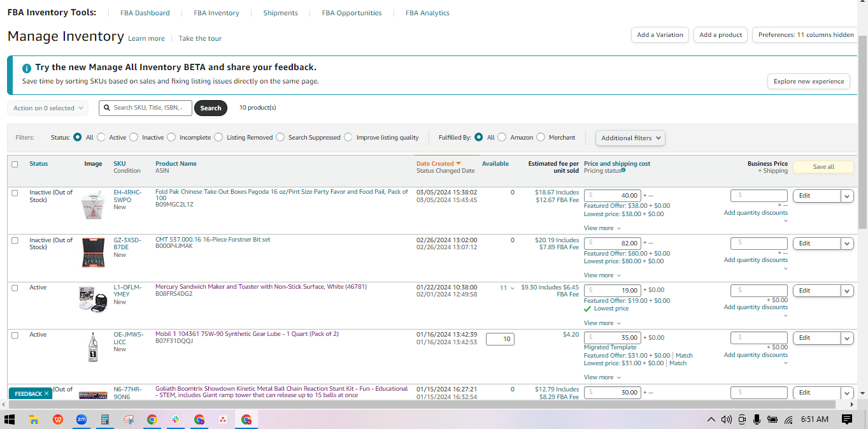Viewport: 868px width, 429px height.
Task: Open the Learn more link
Action: [x=146, y=39]
